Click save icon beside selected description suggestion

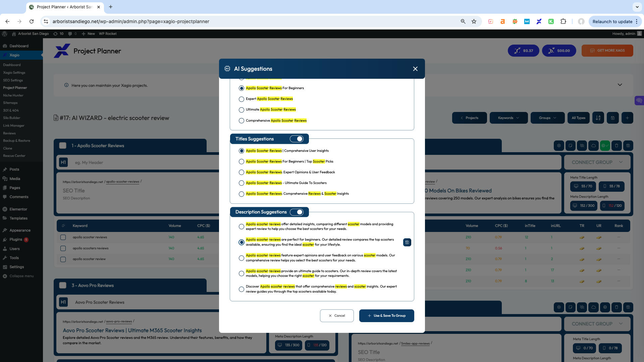click(407, 242)
